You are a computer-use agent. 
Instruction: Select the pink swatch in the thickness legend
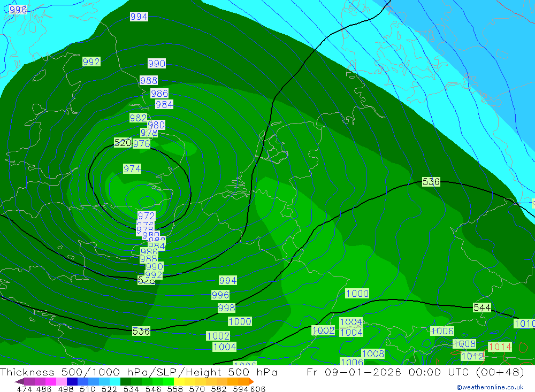click(62, 381)
